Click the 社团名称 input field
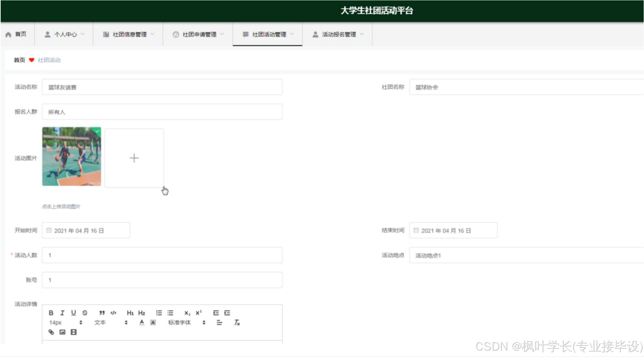Viewport: 644px width, 357px height. 526,87
